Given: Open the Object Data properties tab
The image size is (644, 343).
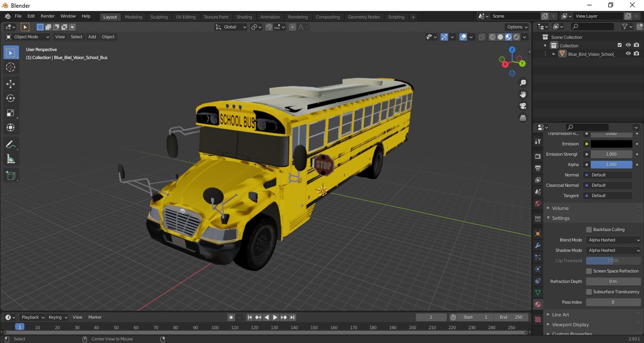Looking at the screenshot, I should (538, 293).
